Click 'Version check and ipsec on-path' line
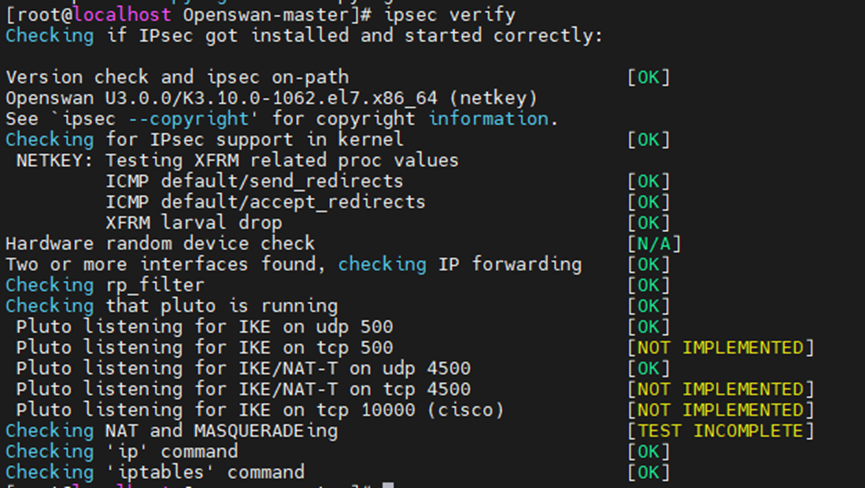 tap(177, 77)
